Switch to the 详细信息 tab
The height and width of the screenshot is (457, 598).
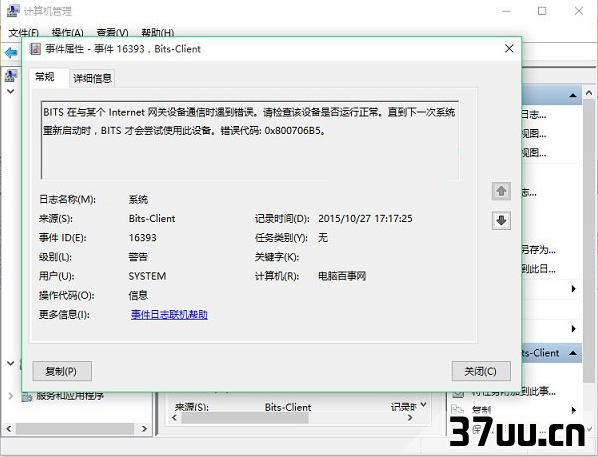[x=92, y=78]
